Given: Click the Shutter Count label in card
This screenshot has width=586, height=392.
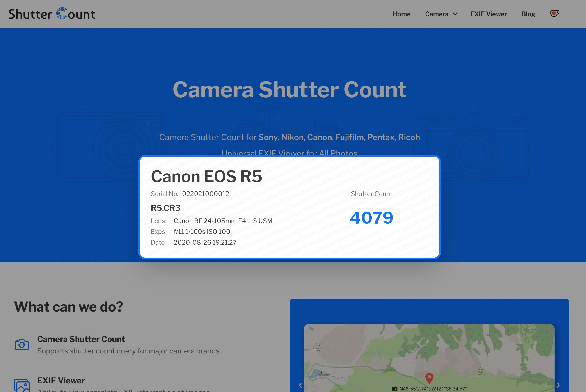Looking at the screenshot, I should coord(371,194).
